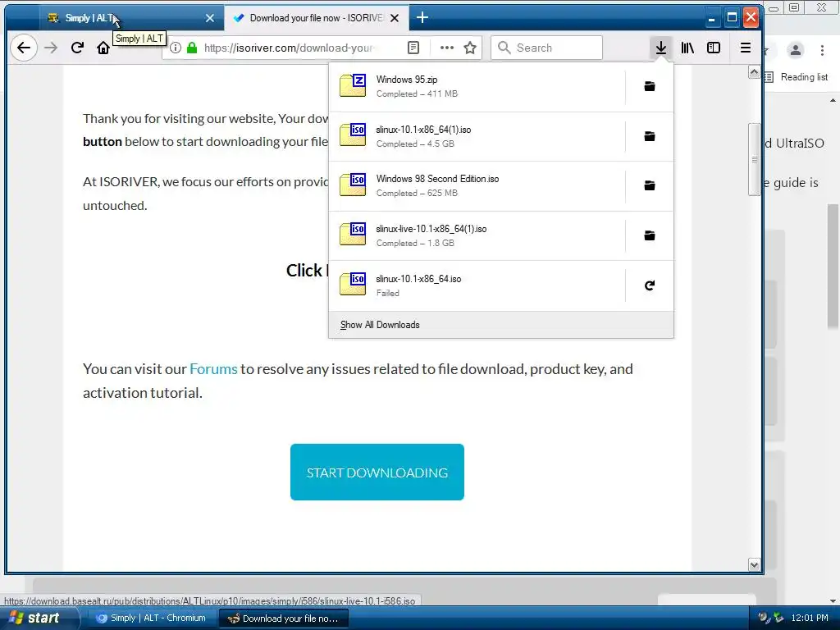Open a new tab with plus button
This screenshot has width=840, height=630.
click(x=422, y=18)
